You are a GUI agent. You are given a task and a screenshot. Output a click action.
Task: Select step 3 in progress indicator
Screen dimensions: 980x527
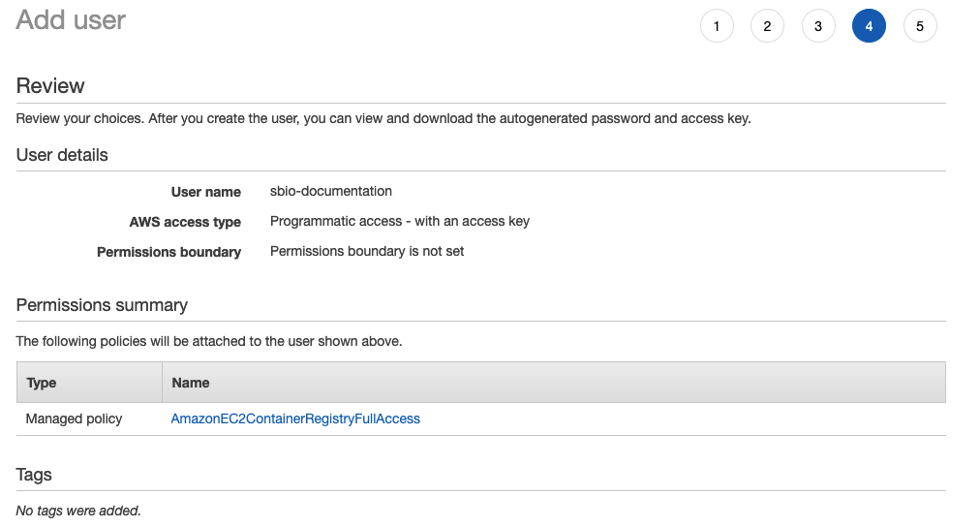[818, 26]
